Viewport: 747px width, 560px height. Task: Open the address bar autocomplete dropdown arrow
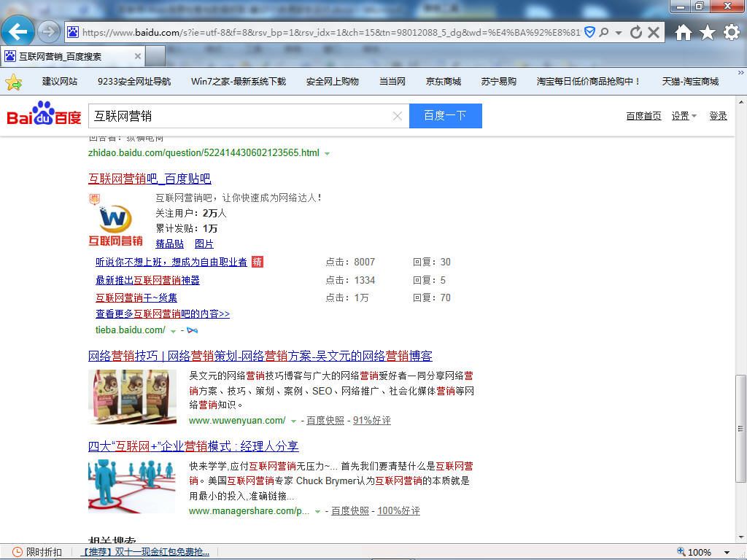[x=619, y=33]
